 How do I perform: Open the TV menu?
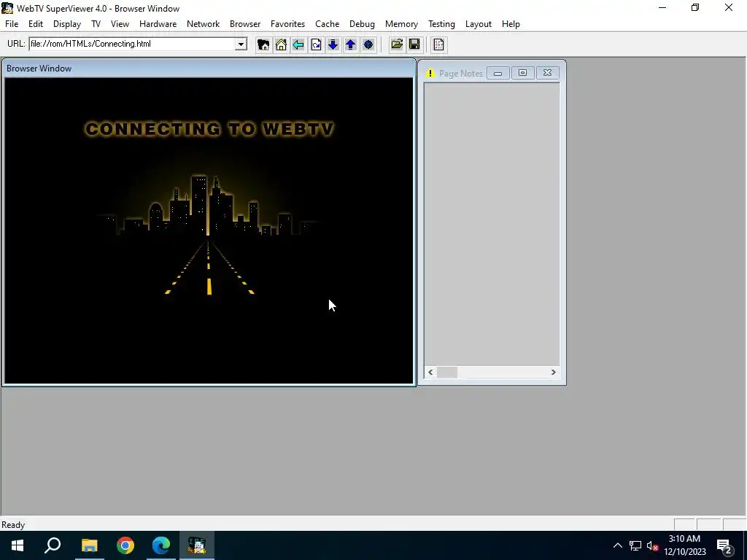(96, 24)
